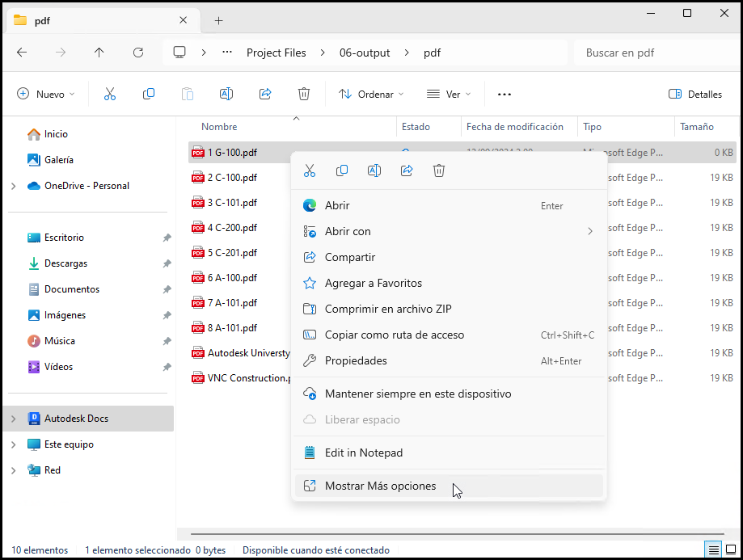Click Mostrar Más opciones
The height and width of the screenshot is (560, 743).
[449, 486]
